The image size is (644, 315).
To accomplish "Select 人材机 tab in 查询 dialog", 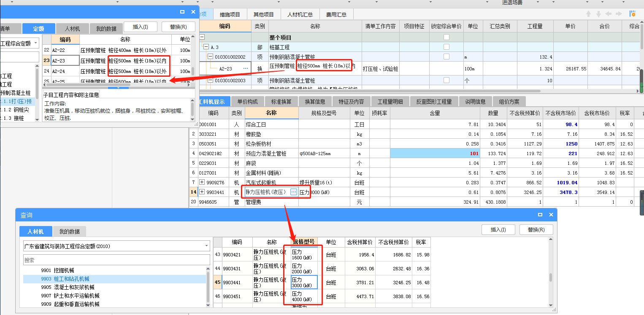I will (x=35, y=232).
